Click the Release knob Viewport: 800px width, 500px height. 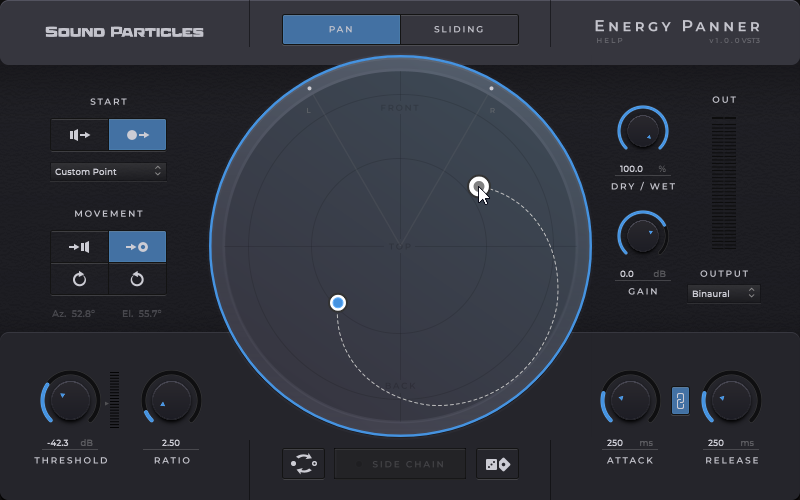pyautogui.click(x=731, y=401)
